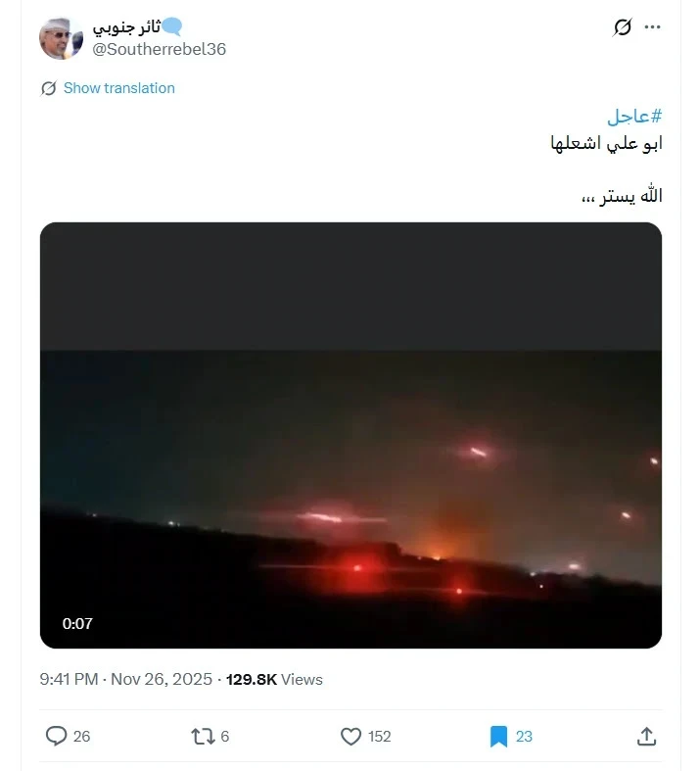Click the Grok icon at top right
The width and height of the screenshot is (700, 771).
point(622,27)
